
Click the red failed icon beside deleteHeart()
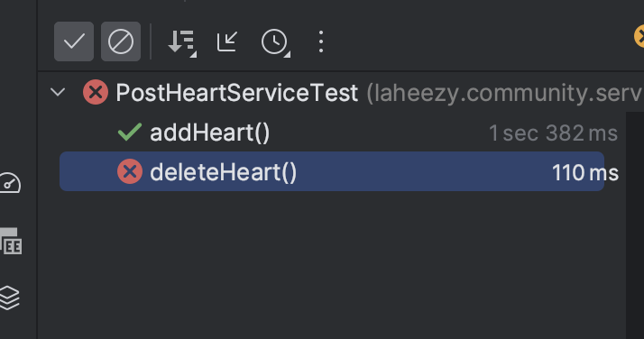pos(130,171)
